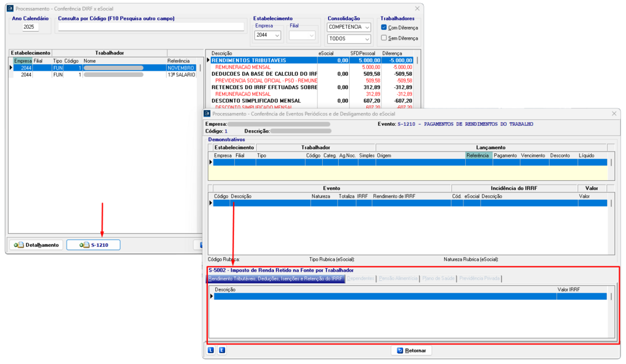Click the Eventos Periódicos window title icon
This screenshot has width=626, height=364.
coord(207,114)
